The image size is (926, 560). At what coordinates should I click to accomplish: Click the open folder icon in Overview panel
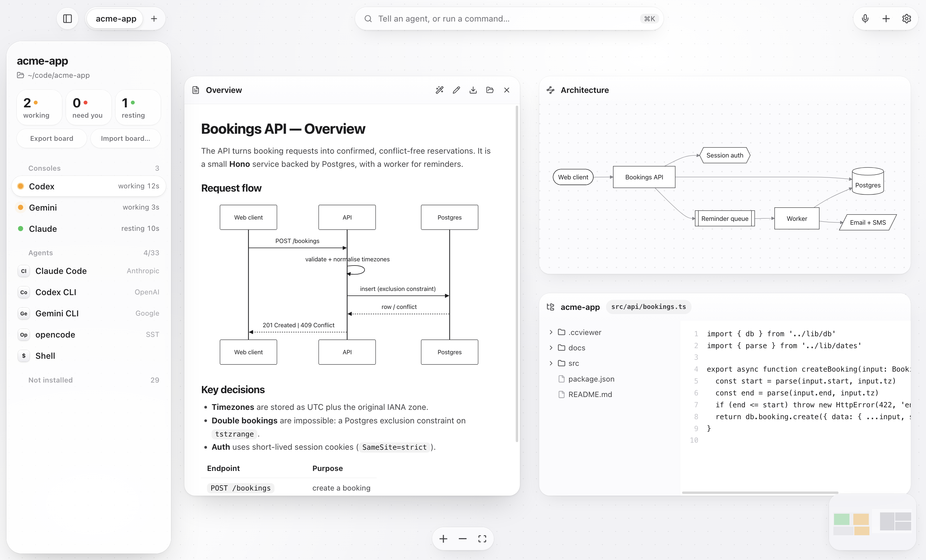pyautogui.click(x=490, y=90)
